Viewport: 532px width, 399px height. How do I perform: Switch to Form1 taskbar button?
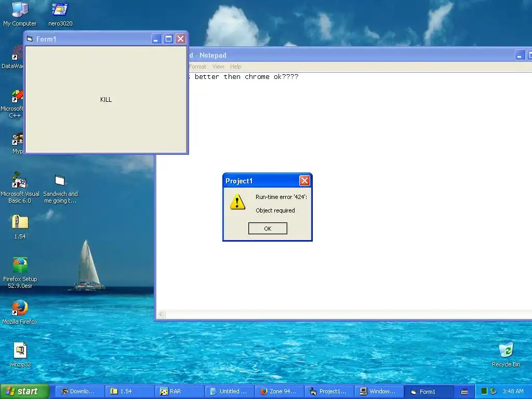tap(429, 392)
